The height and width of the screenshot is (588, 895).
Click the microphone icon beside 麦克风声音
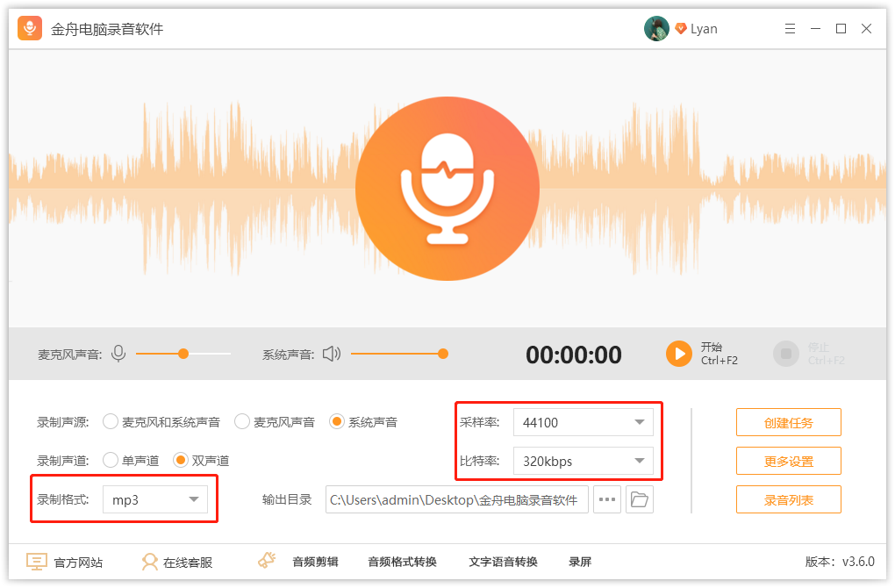tap(118, 354)
